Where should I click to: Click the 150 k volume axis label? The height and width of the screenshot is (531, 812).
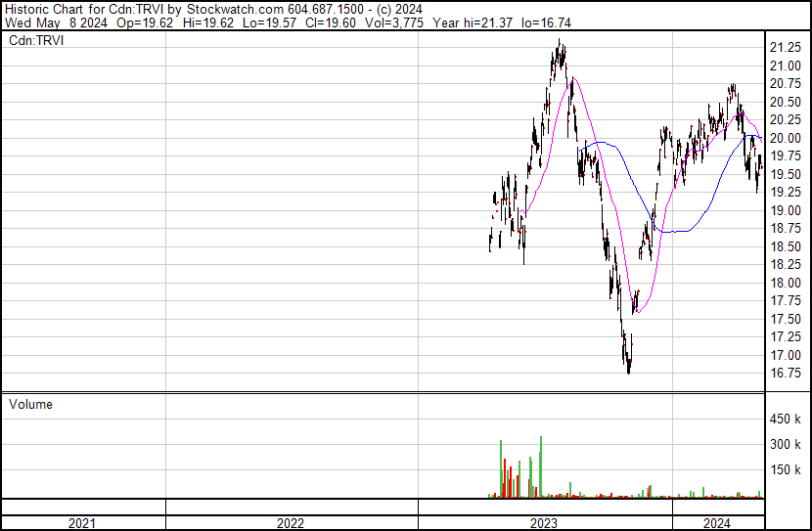point(786,469)
